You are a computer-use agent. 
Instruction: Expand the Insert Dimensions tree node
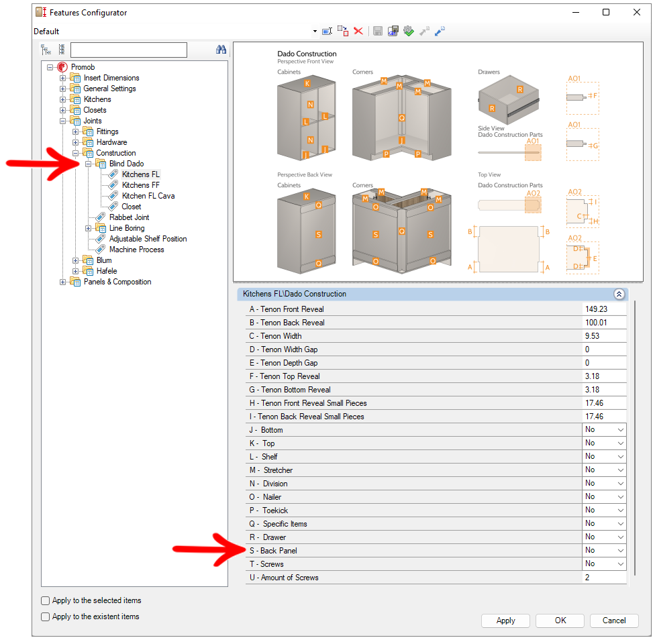[x=62, y=78]
